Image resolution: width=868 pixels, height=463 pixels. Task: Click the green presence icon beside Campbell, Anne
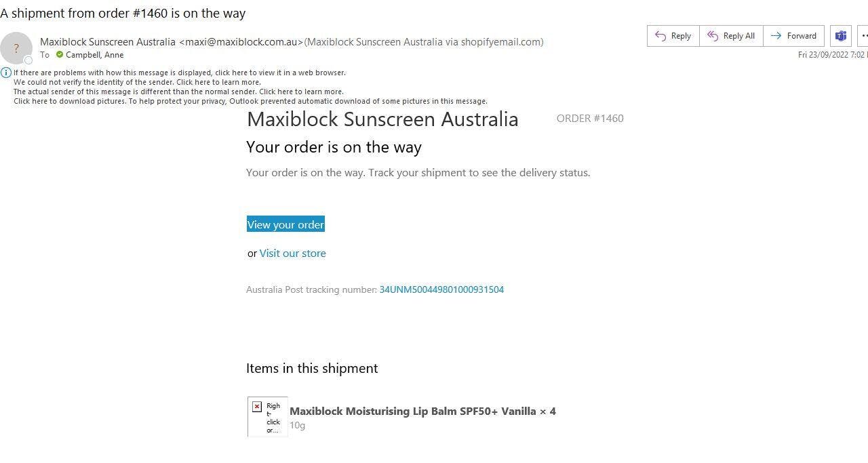tap(60, 55)
